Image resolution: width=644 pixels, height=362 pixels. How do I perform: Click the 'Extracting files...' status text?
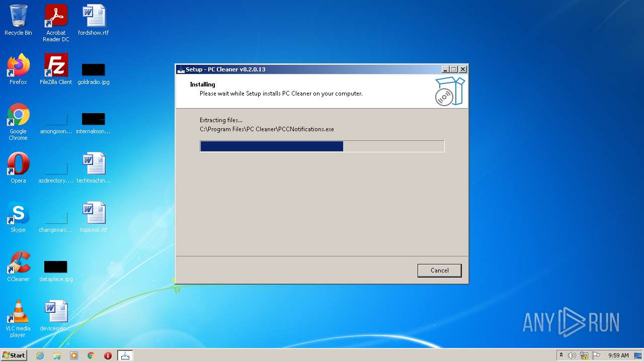pos(221,120)
